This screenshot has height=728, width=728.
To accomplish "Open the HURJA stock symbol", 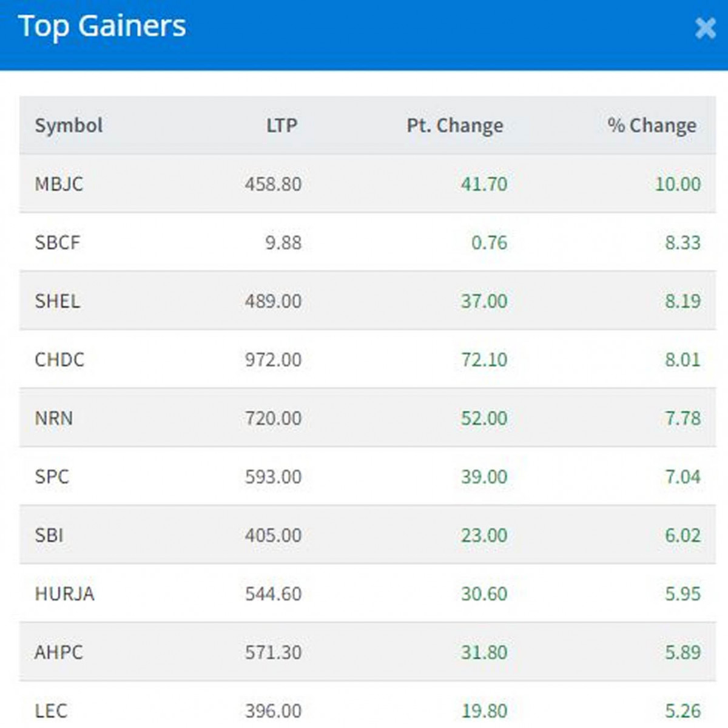I will pyautogui.click(x=65, y=594).
